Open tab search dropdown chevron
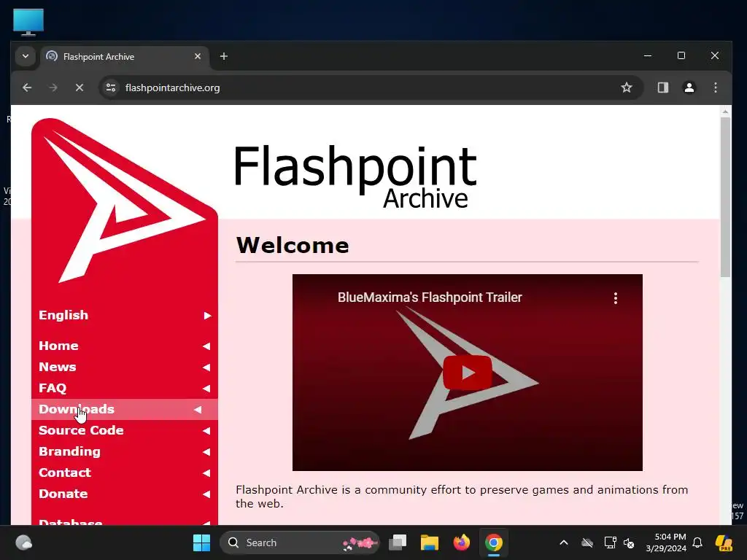This screenshot has height=560, width=747. [26, 57]
